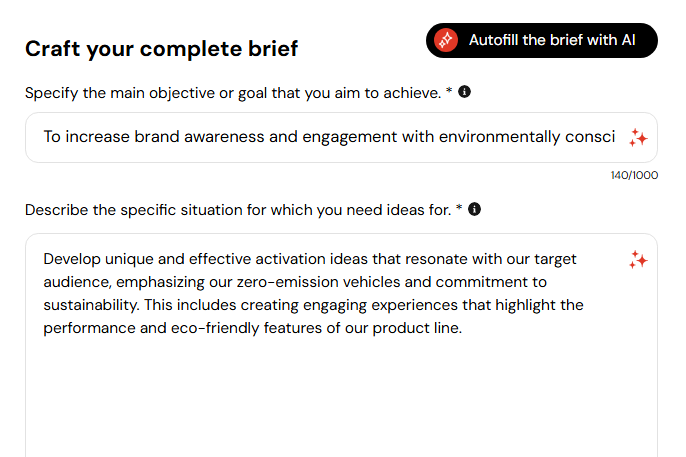
Task: Open info icon beside specific situation label
Action: click(x=474, y=209)
